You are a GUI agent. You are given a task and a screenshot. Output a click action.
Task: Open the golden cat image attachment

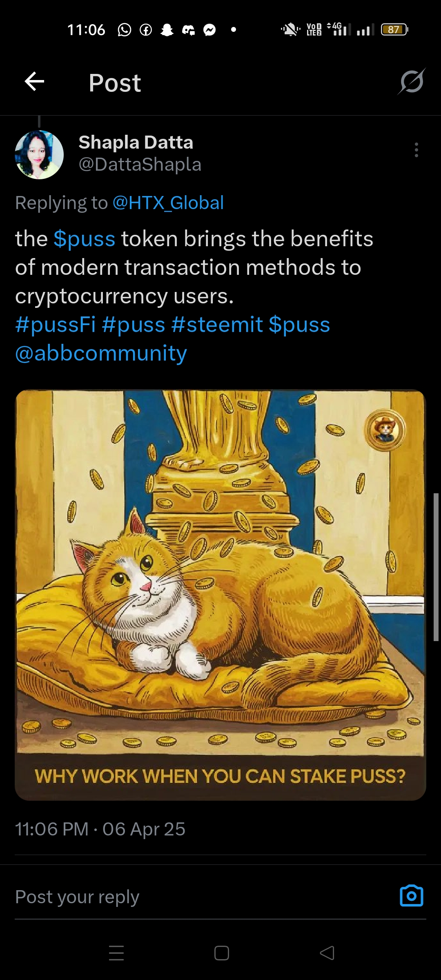tap(220, 595)
